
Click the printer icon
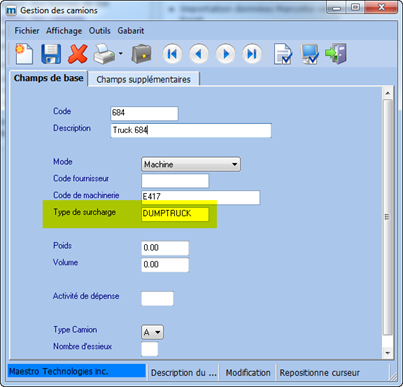pos(104,54)
